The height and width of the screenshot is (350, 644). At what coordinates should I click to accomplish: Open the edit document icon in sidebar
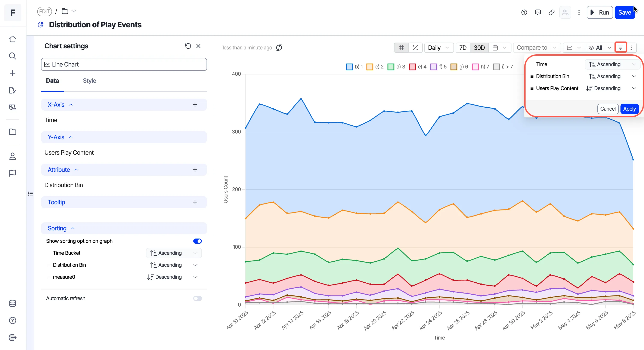(x=12, y=90)
